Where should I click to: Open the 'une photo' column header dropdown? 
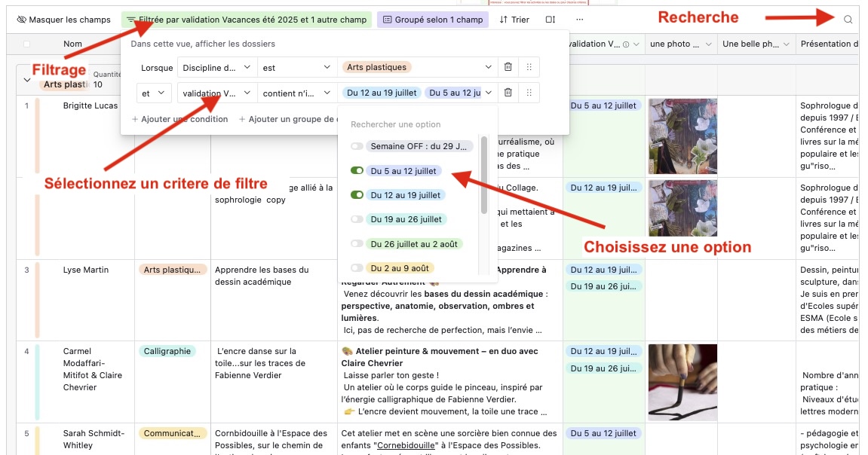pyautogui.click(x=708, y=44)
